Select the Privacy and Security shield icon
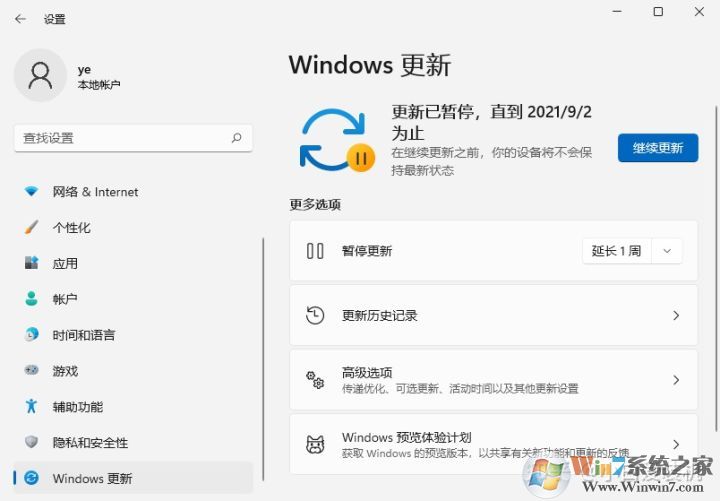The height and width of the screenshot is (501, 720). pyautogui.click(x=31, y=442)
